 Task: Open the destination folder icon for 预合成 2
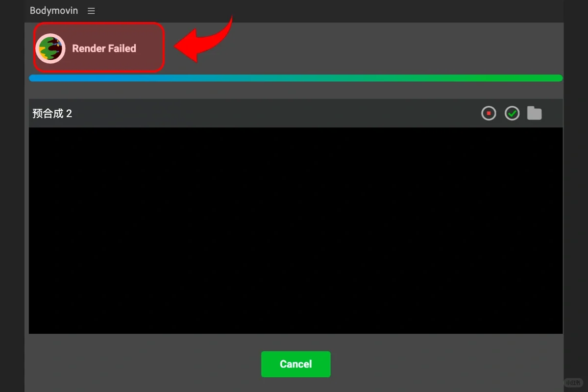click(x=534, y=113)
